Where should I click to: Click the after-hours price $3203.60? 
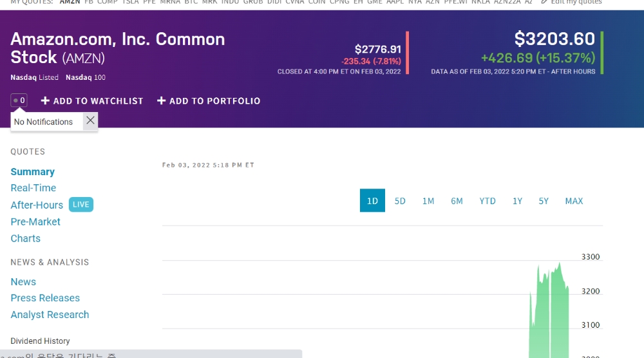pos(554,39)
